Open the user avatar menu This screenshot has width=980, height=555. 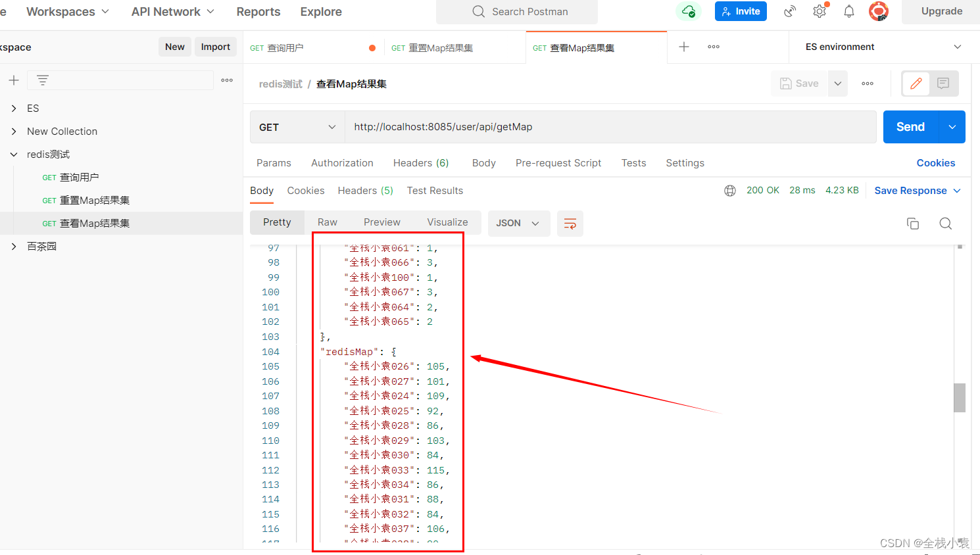[x=879, y=11]
